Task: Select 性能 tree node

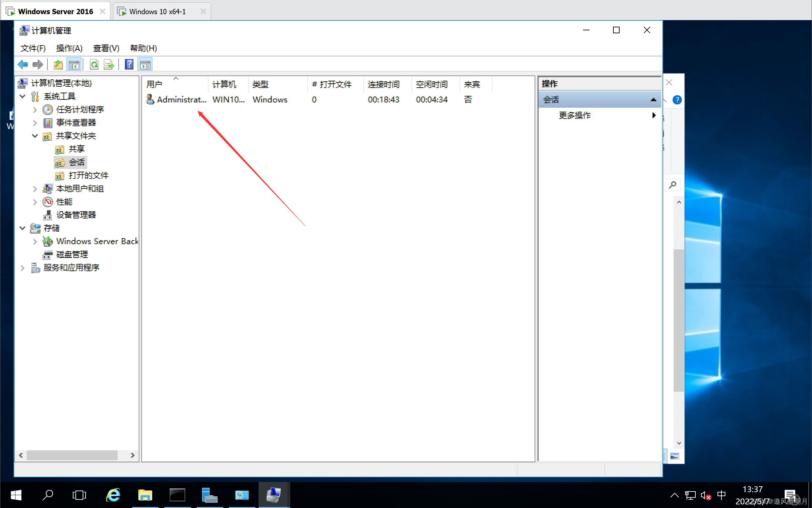Action: 64,202
